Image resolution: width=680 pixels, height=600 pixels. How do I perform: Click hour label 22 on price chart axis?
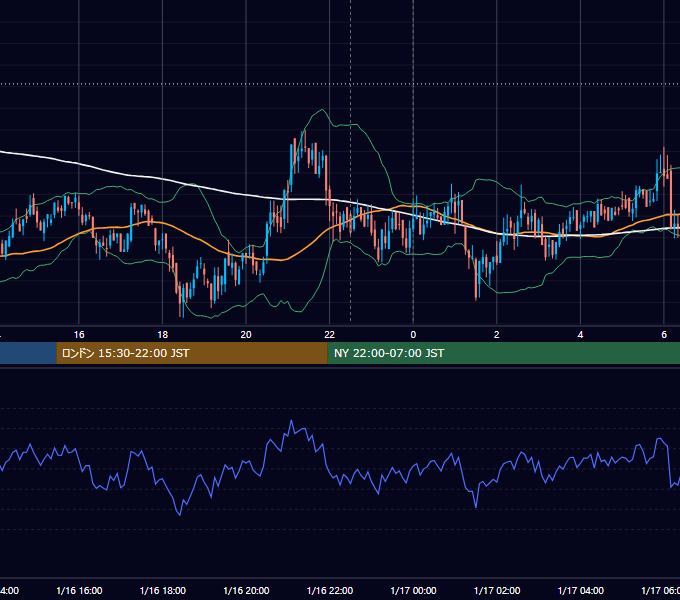330,335
